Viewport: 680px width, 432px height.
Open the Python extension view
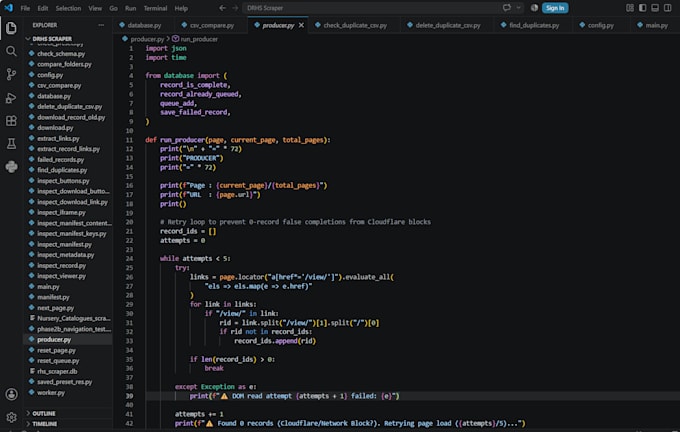pos(11,167)
